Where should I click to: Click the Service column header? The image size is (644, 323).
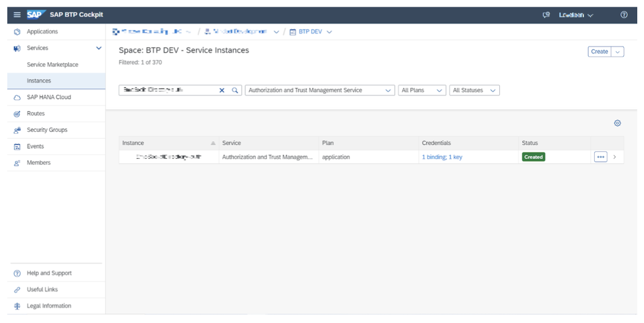point(269,143)
